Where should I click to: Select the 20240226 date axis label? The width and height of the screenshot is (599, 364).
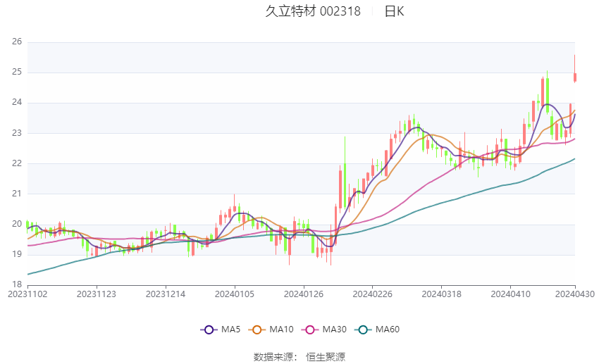pyautogui.click(x=373, y=294)
